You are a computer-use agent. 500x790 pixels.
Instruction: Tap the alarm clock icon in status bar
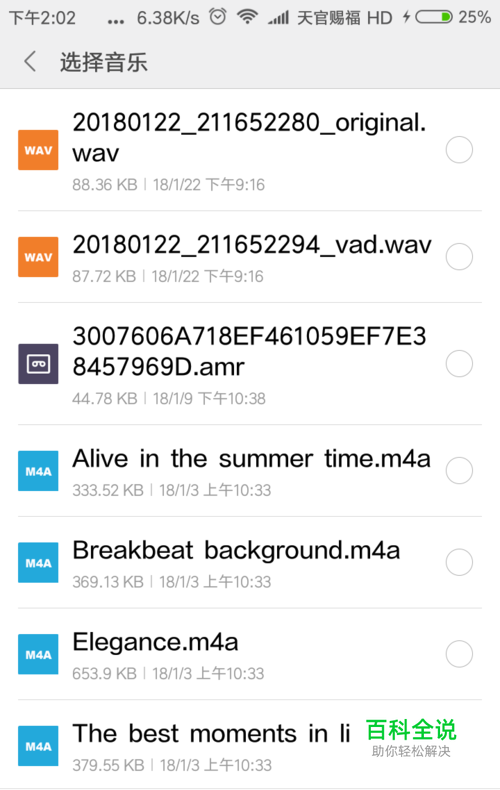click(218, 17)
